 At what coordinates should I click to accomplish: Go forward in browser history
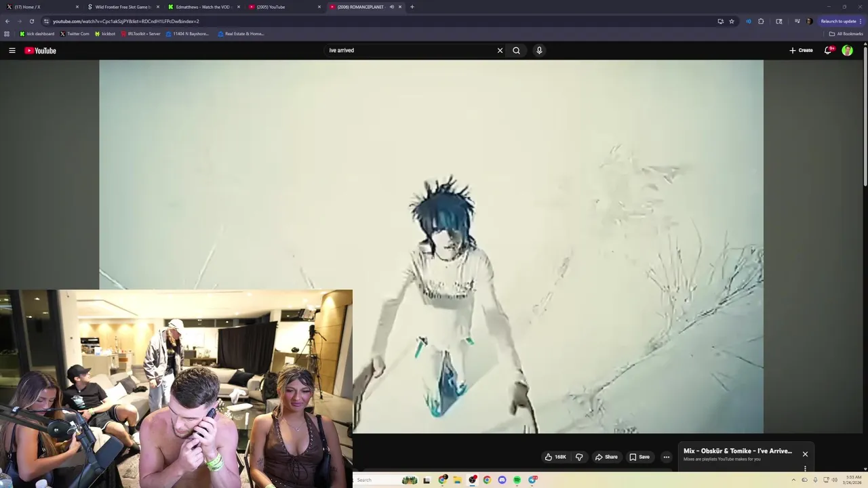click(x=20, y=21)
